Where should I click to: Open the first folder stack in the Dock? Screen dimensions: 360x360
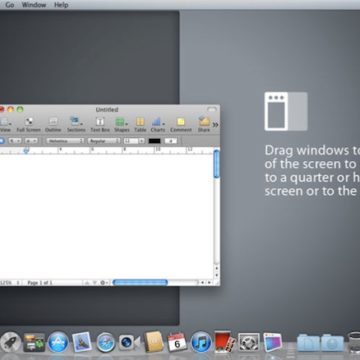[308, 342]
